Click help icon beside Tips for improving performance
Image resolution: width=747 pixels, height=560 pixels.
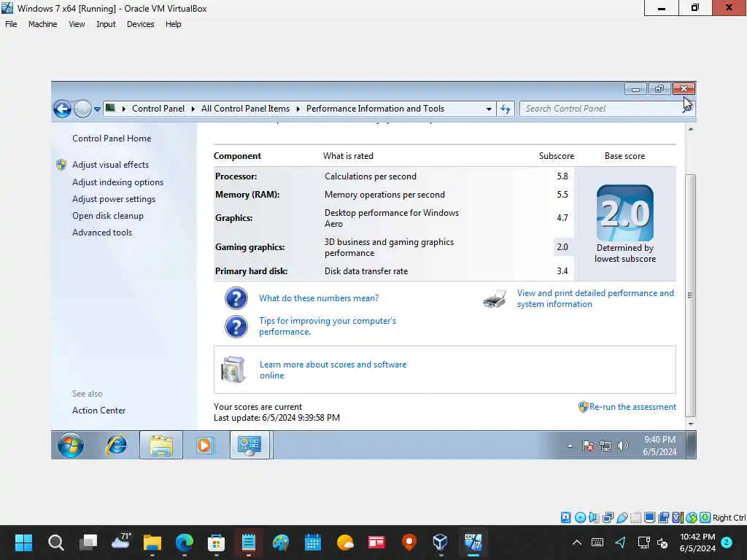pyautogui.click(x=236, y=327)
